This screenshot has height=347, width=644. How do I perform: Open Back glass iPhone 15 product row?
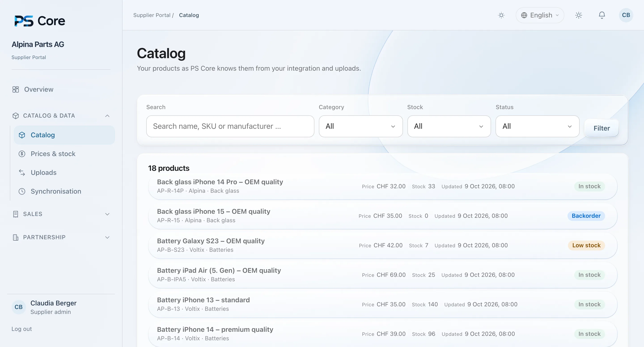(x=383, y=216)
